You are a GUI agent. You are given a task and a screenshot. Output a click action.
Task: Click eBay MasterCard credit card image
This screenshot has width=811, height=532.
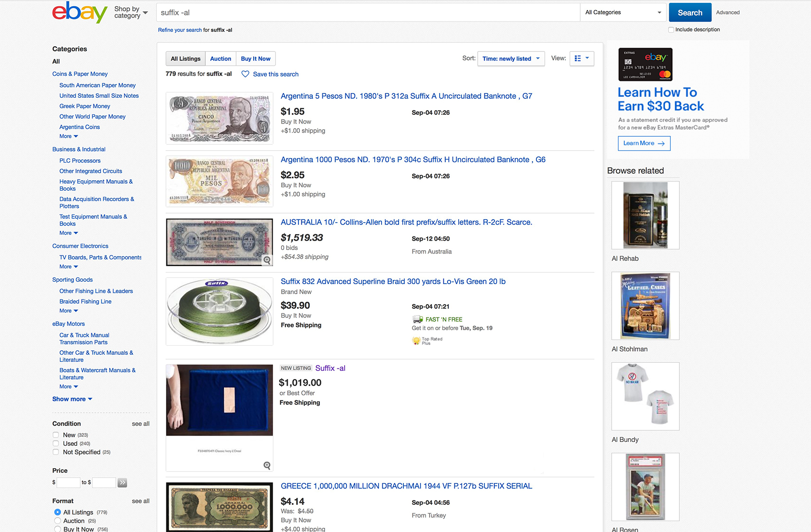click(645, 64)
